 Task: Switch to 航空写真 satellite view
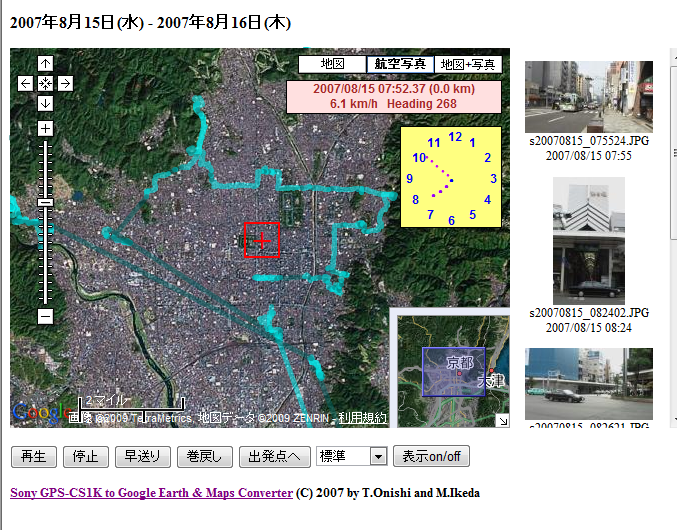[400, 64]
